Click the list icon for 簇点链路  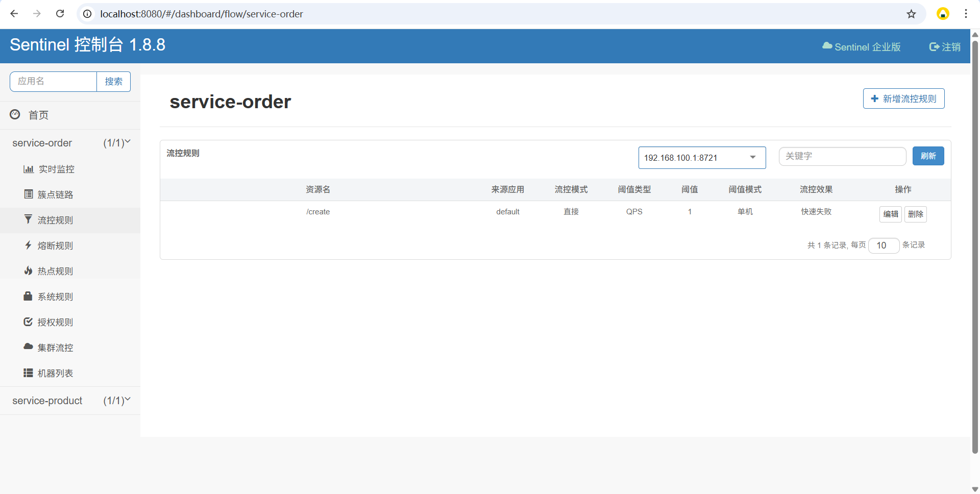pyautogui.click(x=29, y=194)
